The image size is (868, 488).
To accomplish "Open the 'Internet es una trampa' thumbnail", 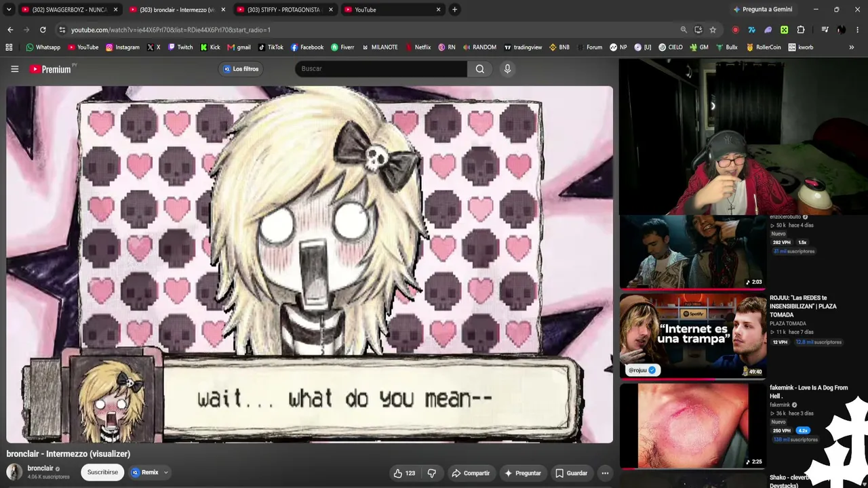I will 693,335.
